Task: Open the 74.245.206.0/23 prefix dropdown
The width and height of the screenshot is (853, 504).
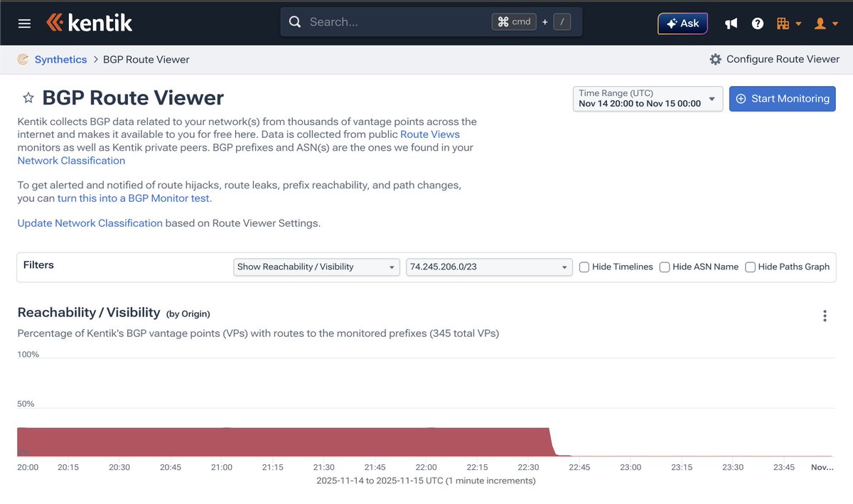Action: (x=489, y=267)
